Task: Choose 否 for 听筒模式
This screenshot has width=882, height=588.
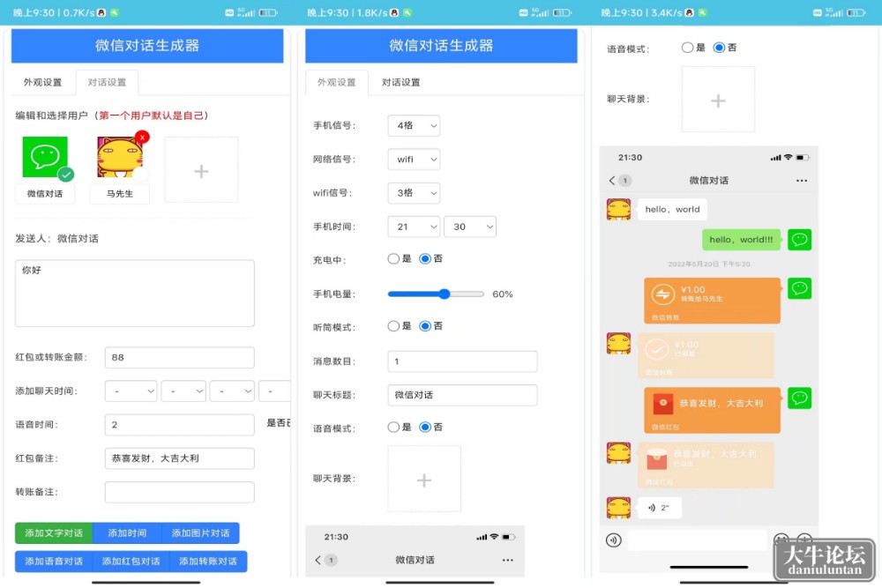Action: click(x=425, y=326)
